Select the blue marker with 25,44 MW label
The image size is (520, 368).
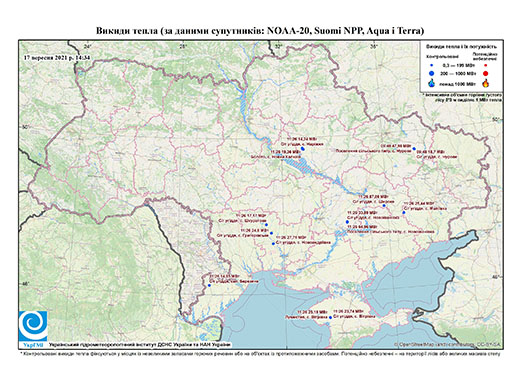(404, 212)
